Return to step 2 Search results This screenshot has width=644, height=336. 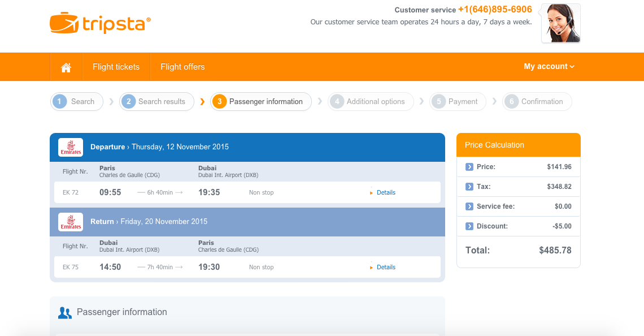click(x=156, y=102)
